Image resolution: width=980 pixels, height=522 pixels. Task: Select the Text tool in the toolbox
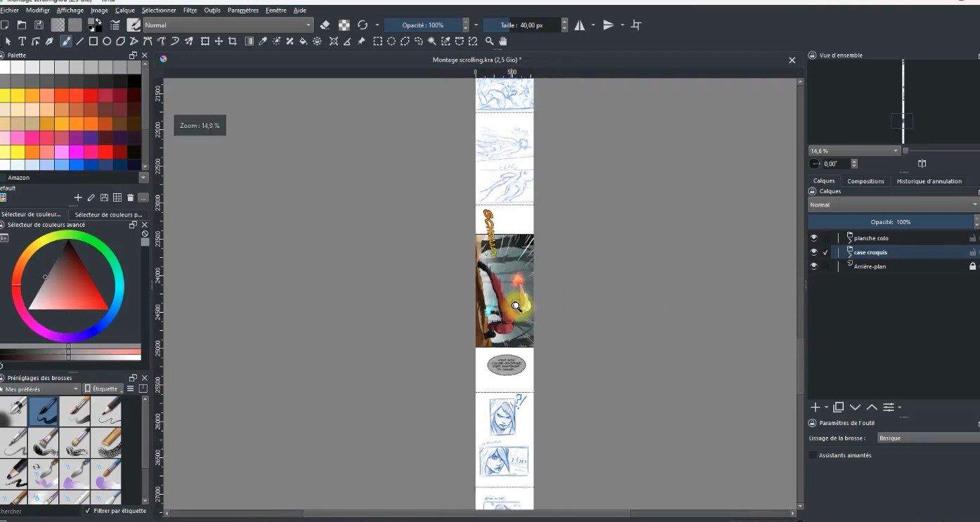coord(22,41)
